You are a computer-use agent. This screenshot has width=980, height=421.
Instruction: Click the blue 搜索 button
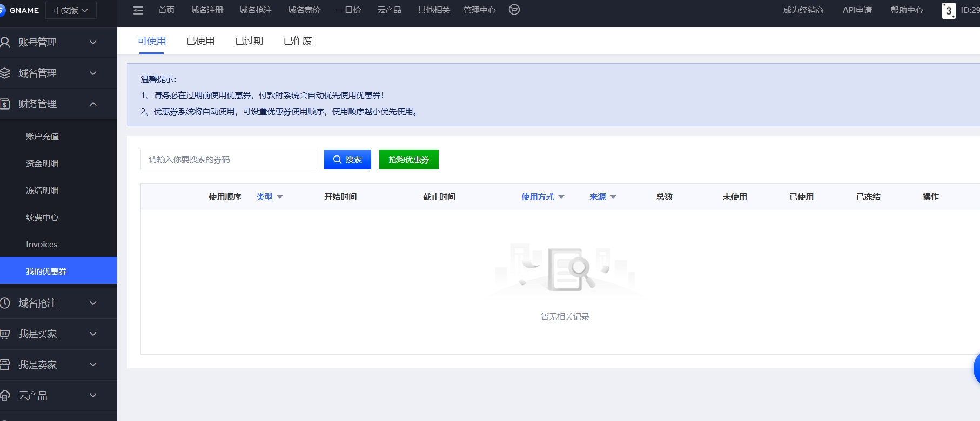(347, 160)
